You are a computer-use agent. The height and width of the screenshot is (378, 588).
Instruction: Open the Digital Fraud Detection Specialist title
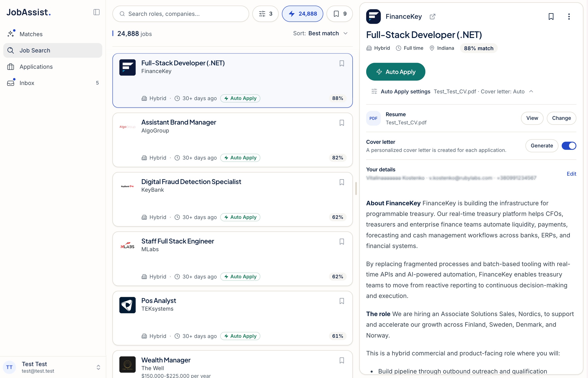pyautogui.click(x=191, y=182)
